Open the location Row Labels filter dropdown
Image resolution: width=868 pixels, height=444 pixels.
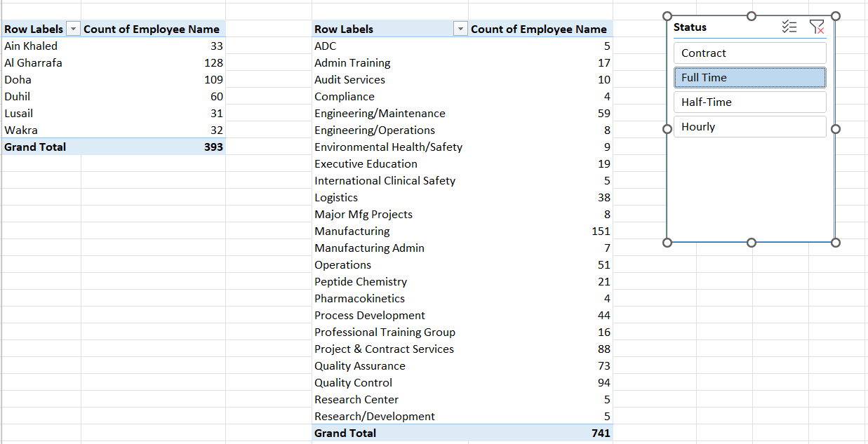point(73,29)
